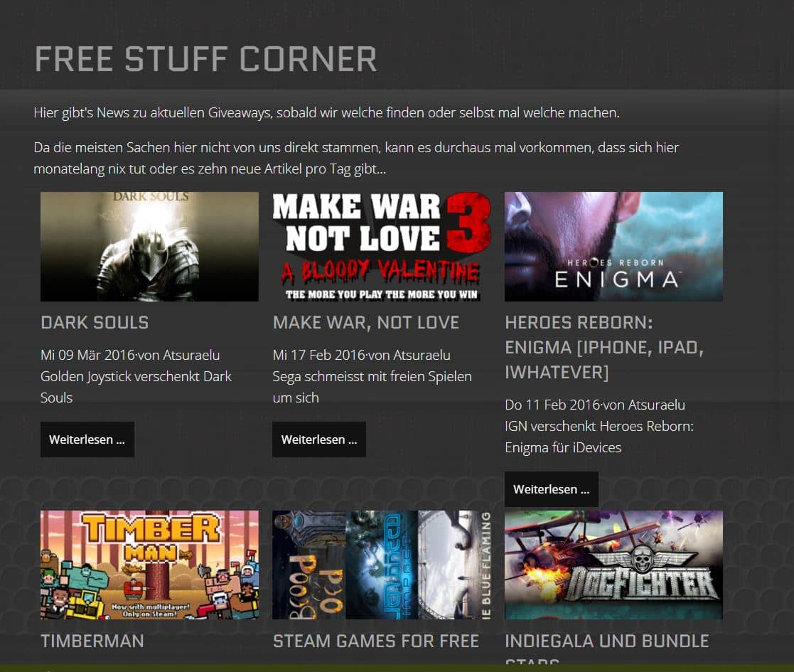
Task: Open the STEAM GAMES FOR FREE headline
Action: 376,641
